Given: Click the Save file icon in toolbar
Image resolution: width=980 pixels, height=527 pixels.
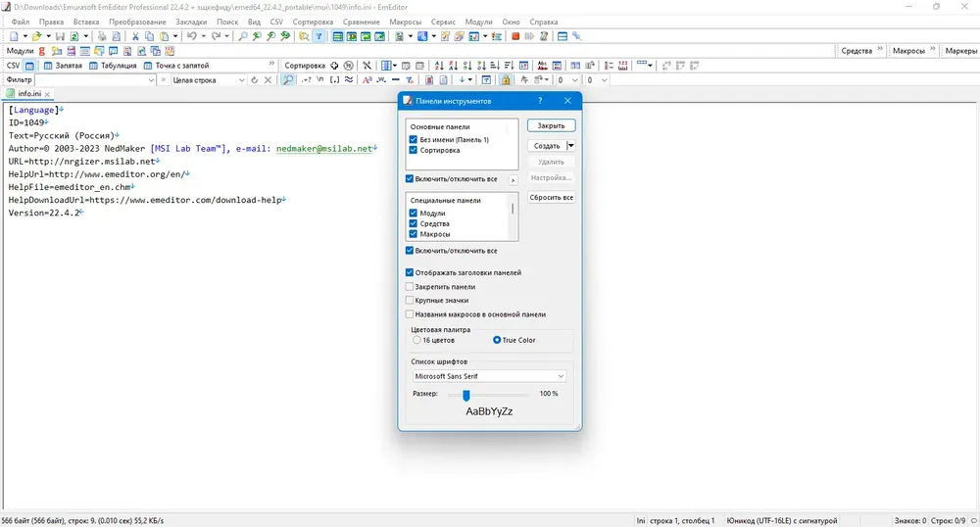Looking at the screenshot, I should [x=60, y=36].
